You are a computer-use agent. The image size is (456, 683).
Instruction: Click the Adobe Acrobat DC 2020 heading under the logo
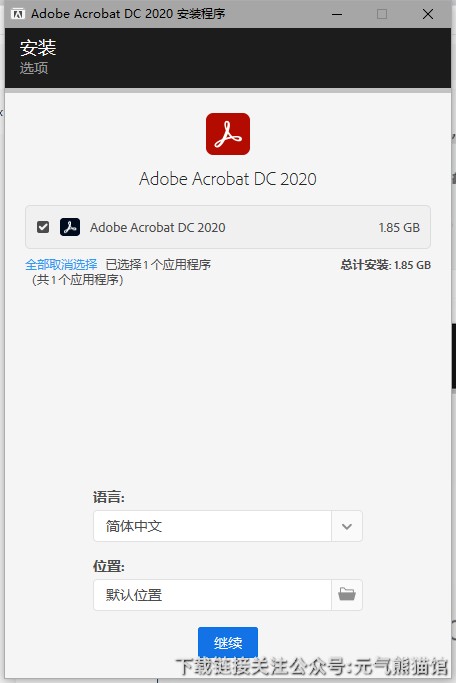(228, 179)
